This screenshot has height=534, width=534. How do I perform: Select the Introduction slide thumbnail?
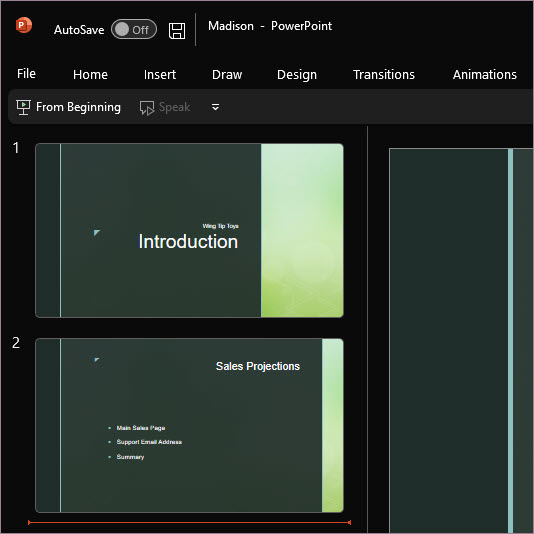pyautogui.click(x=189, y=231)
